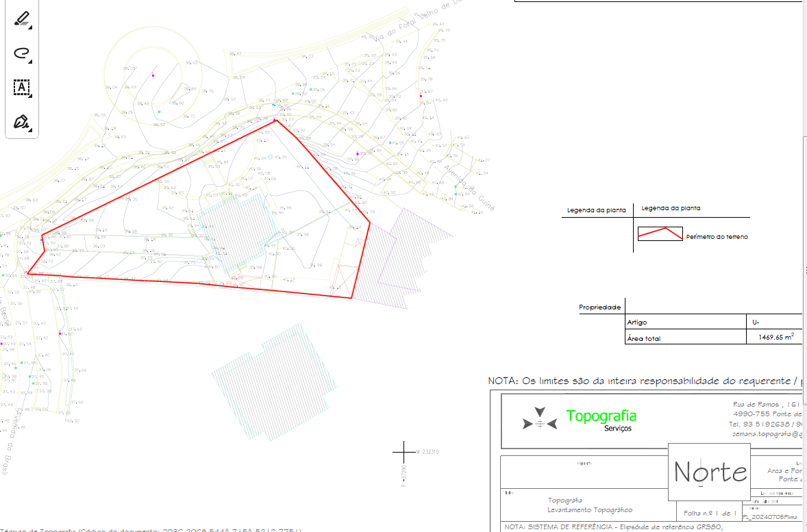Choose the fountain pen signature tool
Image resolution: width=807 pixels, height=532 pixels.
click(21, 122)
